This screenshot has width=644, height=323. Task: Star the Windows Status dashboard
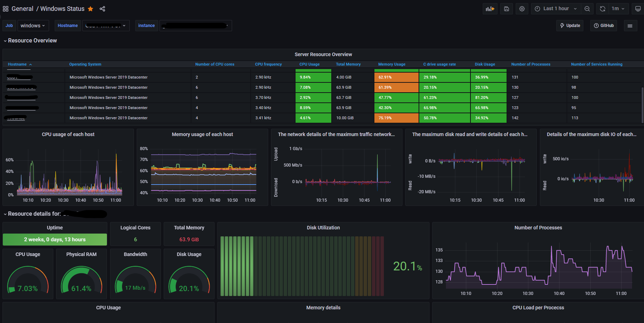tap(90, 9)
